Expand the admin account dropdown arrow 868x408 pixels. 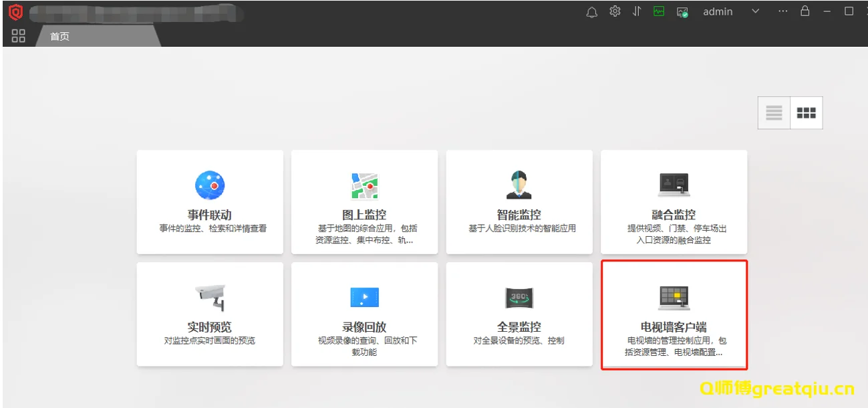click(756, 11)
